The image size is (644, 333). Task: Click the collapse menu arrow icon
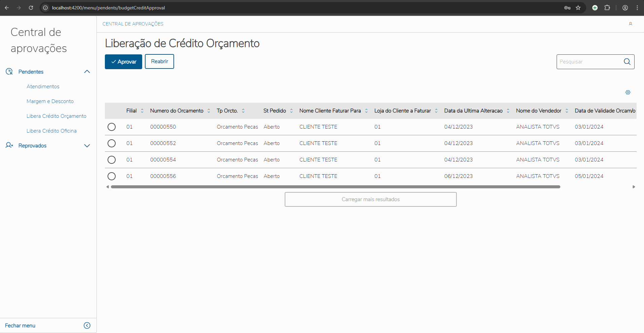tap(87, 325)
